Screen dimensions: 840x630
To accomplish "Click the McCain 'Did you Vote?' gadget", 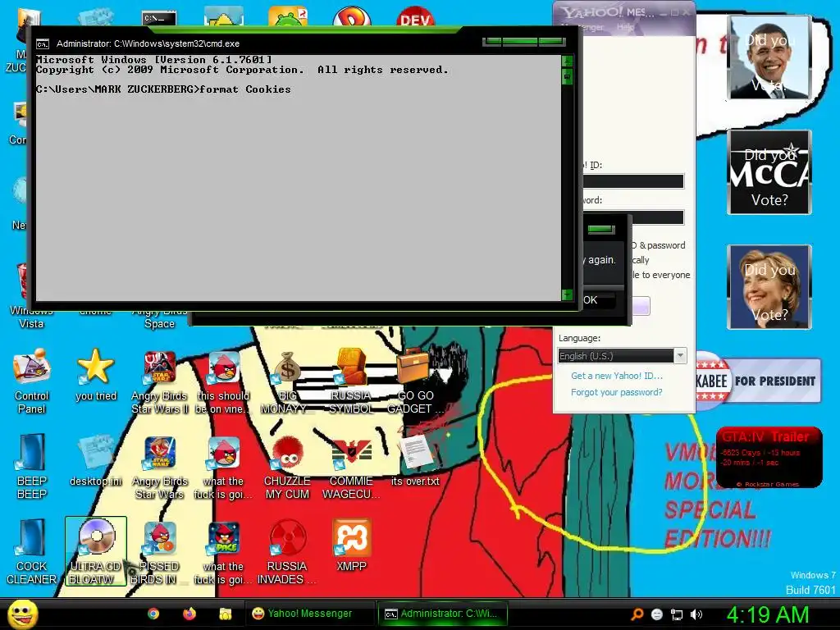I will pos(769,172).
